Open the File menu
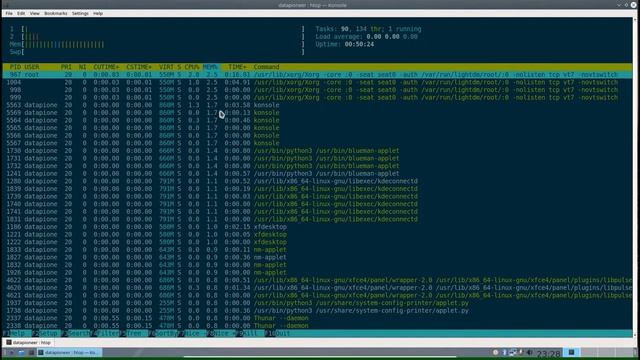 (9, 13)
